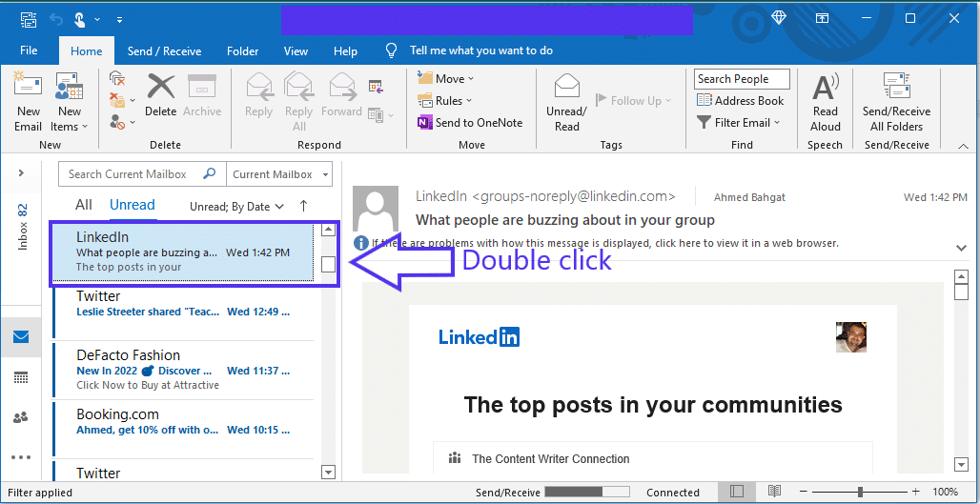Click the Undo quick access icon
The height and width of the screenshot is (504, 980).
pyautogui.click(x=57, y=19)
